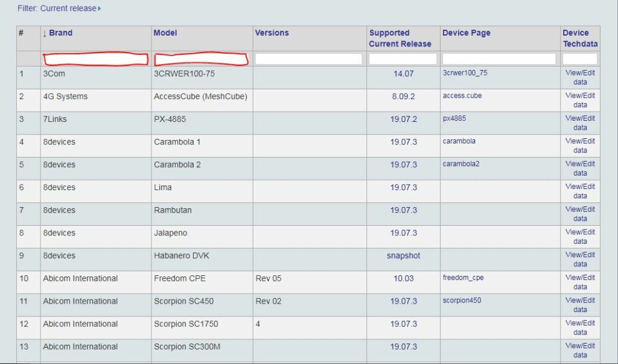Open the freedom_cpe device page
The height and width of the screenshot is (364, 618).
(463, 278)
